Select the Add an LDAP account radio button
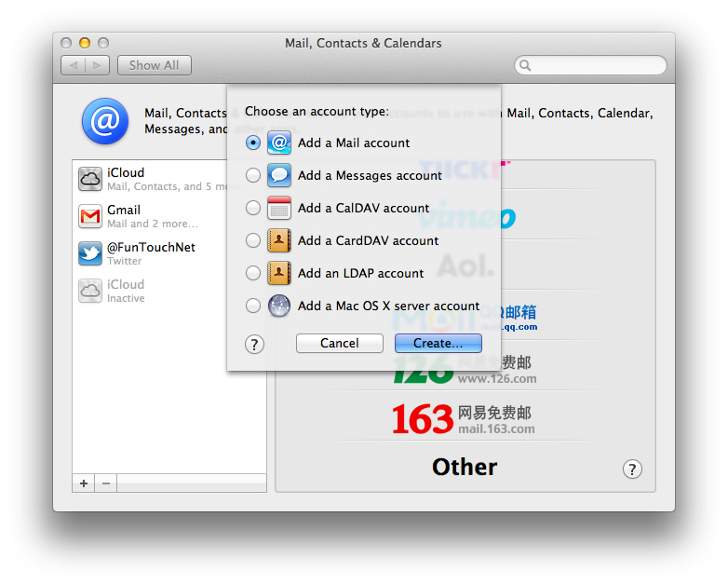 pyautogui.click(x=253, y=273)
